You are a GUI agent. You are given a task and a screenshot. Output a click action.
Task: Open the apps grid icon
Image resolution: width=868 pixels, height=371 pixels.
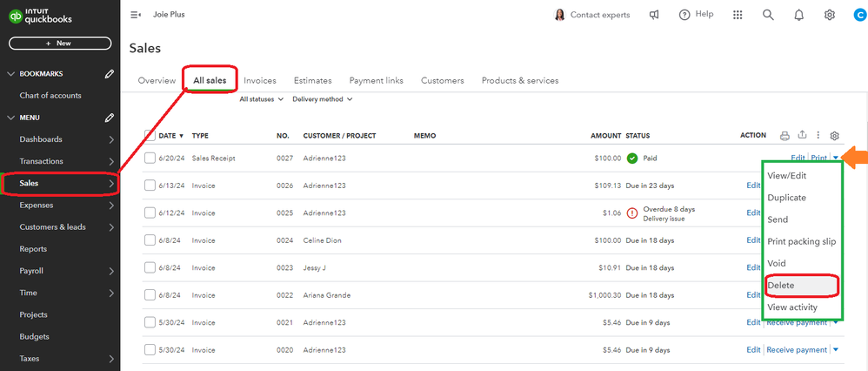point(738,15)
